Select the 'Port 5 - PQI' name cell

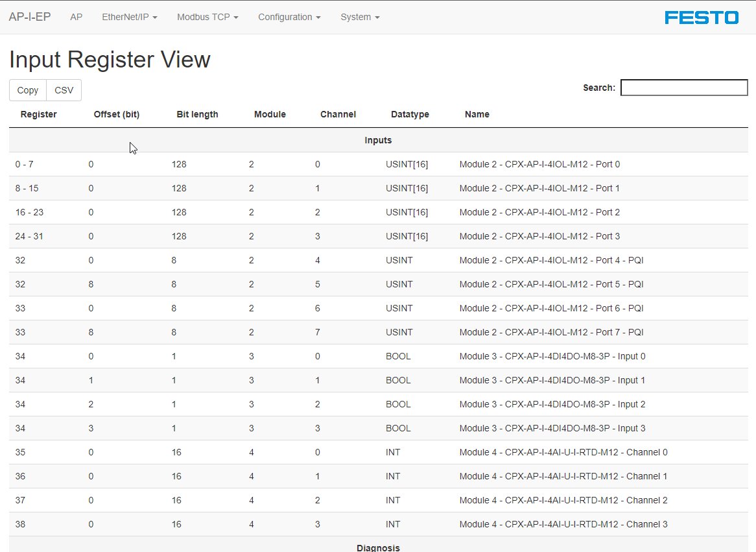pos(551,284)
